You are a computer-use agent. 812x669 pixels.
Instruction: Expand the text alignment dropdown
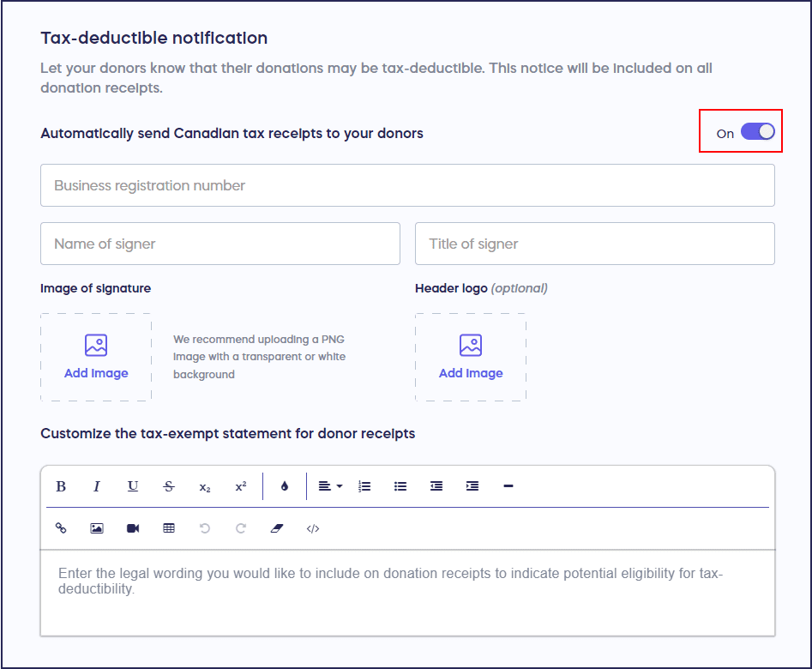(329, 486)
